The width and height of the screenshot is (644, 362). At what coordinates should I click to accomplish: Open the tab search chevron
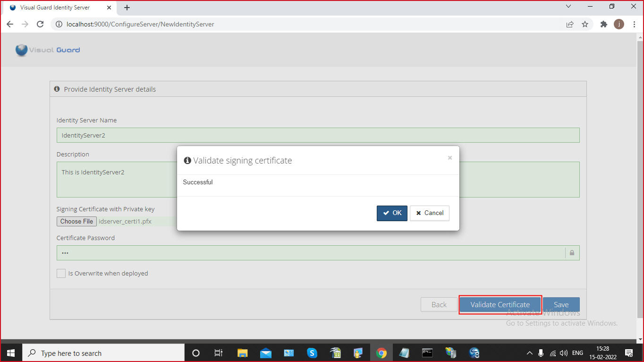[568, 7]
